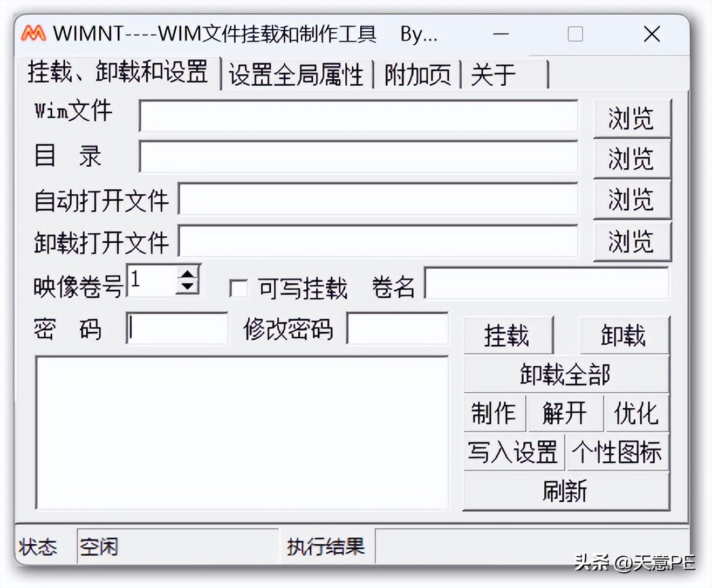Click 卸载全部 to unmount everything
This screenshot has width=712, height=588.
tap(565, 373)
